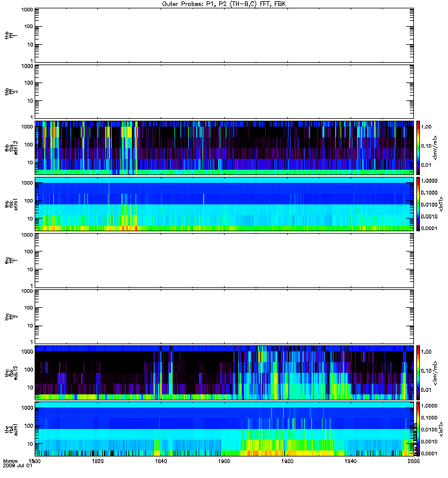Click the '10' y-tick of thb fbk edc12 panel
Image resolution: width=448 pixels, height=478 pixels.
coord(30,163)
